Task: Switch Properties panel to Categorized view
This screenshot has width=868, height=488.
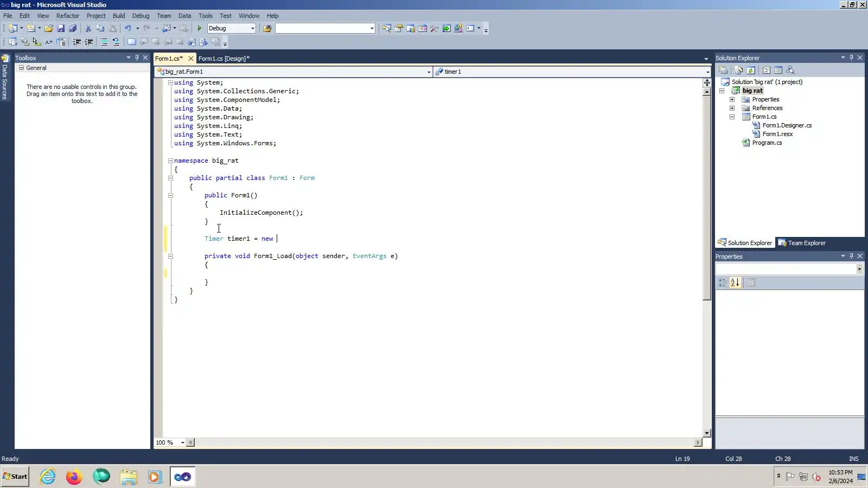Action: click(723, 282)
